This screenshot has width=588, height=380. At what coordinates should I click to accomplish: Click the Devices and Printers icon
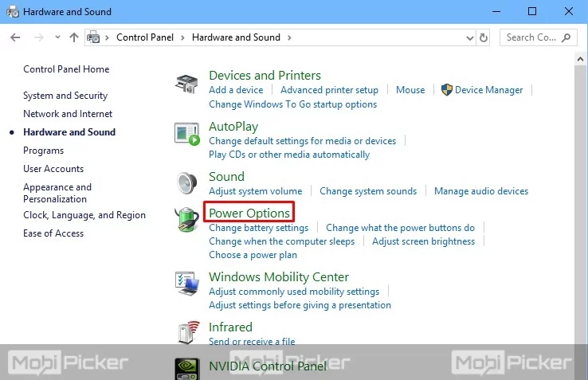(x=186, y=83)
